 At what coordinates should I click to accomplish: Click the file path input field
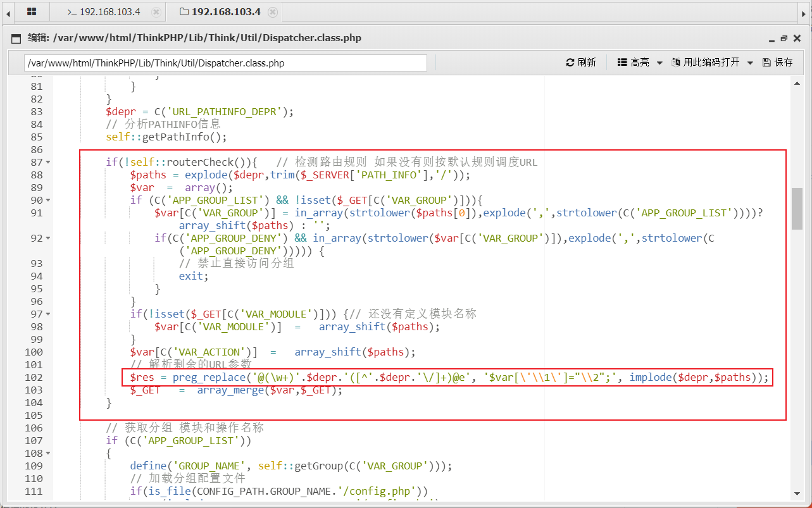pos(225,63)
